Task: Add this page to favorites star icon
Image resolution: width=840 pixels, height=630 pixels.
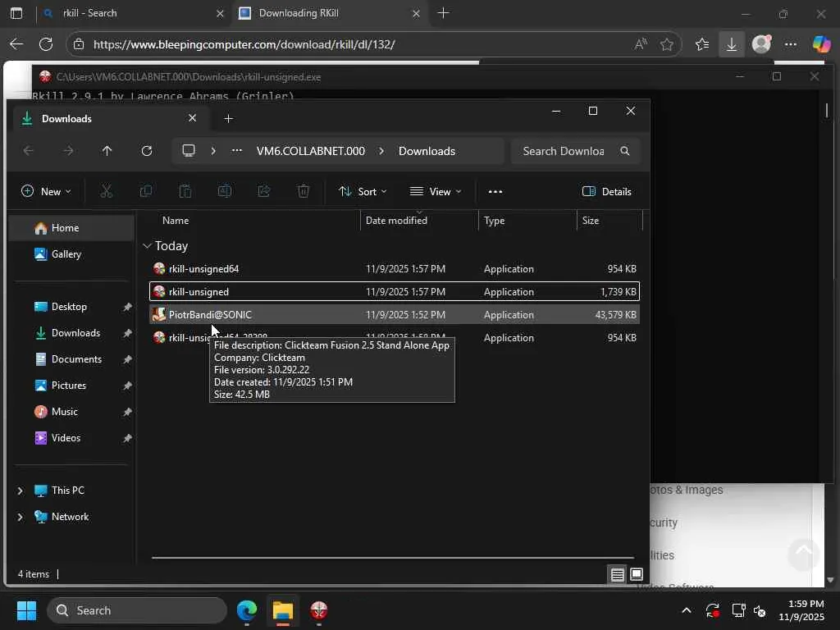Action: tap(667, 44)
